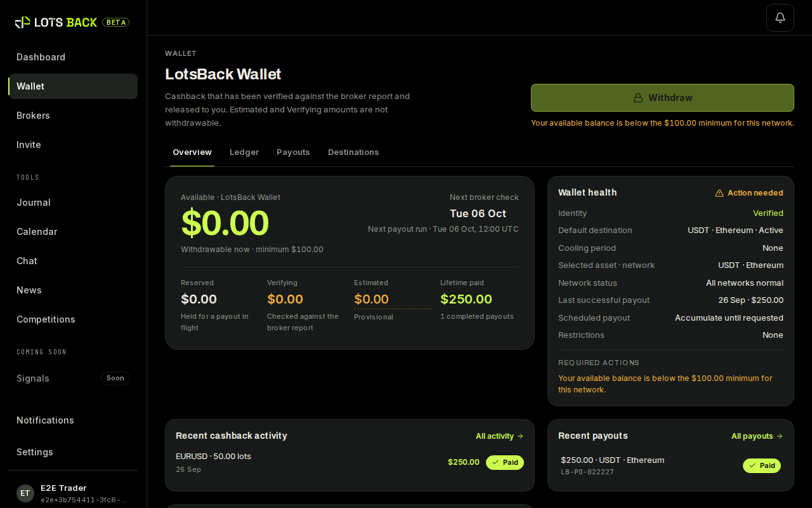812x508 pixels.
Task: Click the Action needed warning icon
Action: [719, 193]
